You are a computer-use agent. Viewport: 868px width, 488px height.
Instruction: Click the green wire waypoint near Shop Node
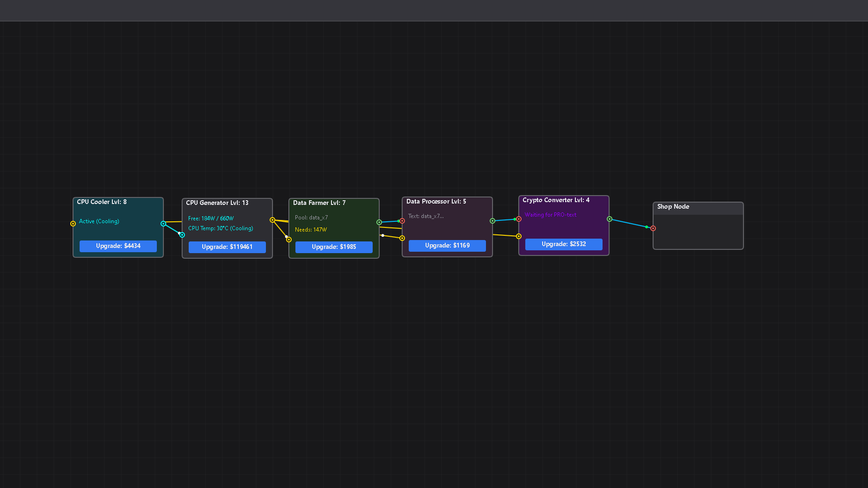tap(647, 227)
